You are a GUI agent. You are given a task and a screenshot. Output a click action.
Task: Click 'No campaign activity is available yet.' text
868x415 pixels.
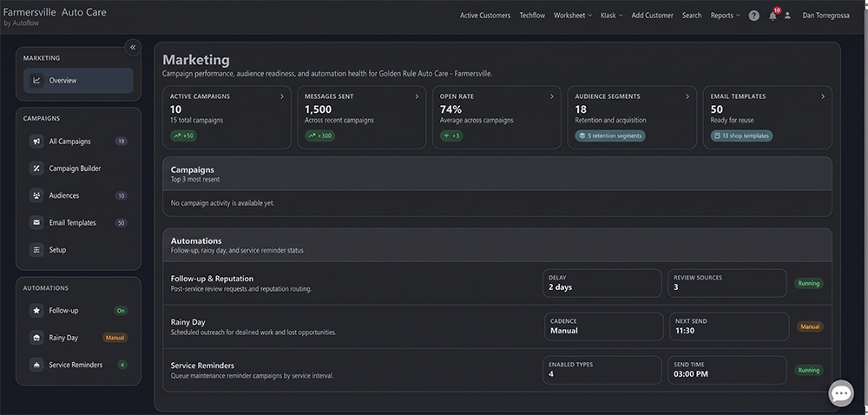(222, 203)
